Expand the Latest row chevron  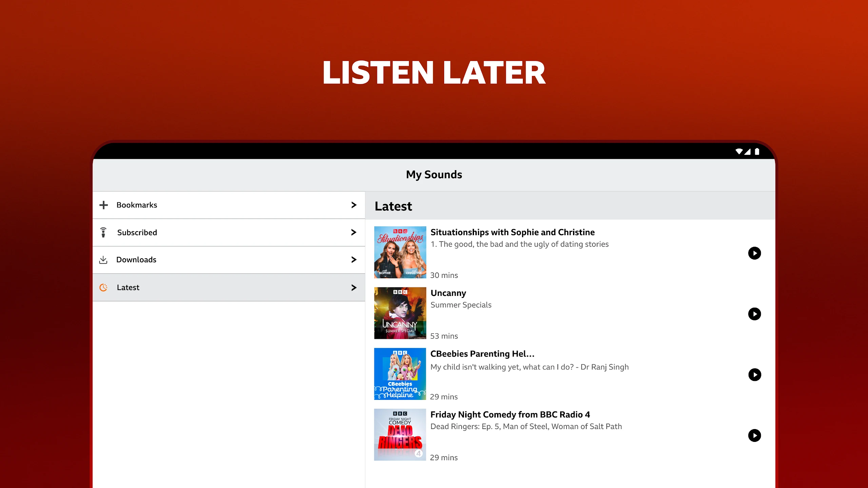pos(354,287)
